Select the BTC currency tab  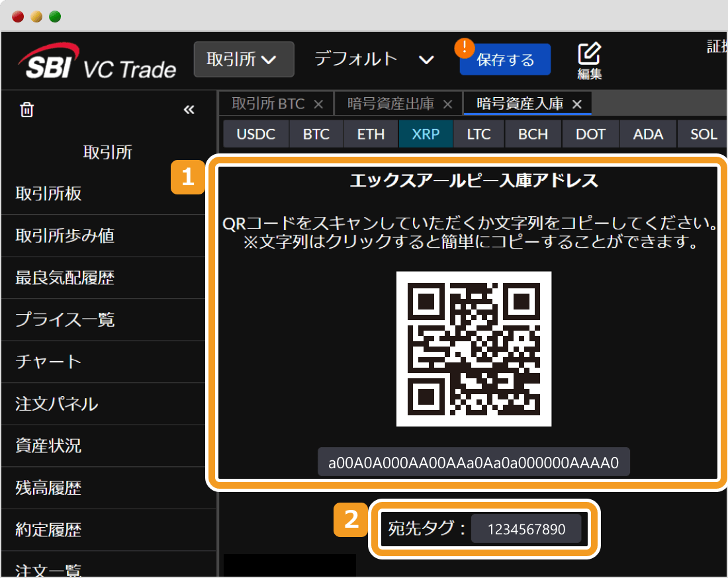pyautogui.click(x=316, y=134)
